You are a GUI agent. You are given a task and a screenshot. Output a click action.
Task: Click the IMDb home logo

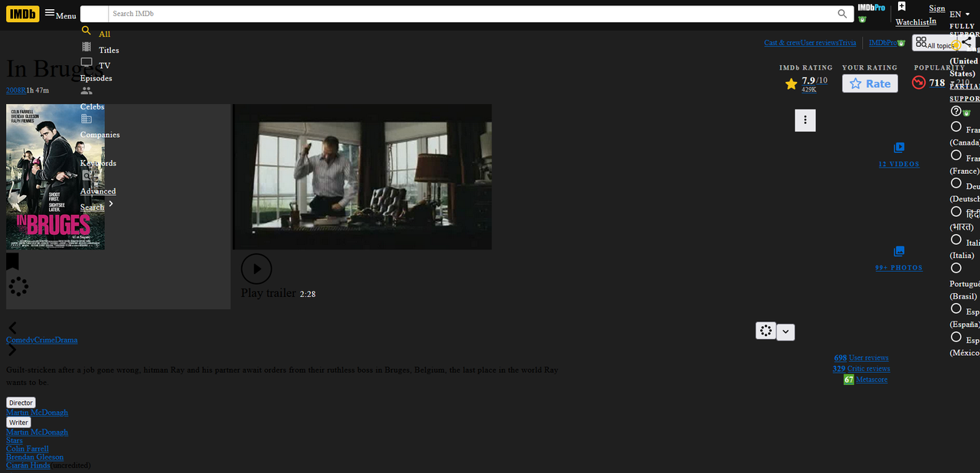pos(23,14)
